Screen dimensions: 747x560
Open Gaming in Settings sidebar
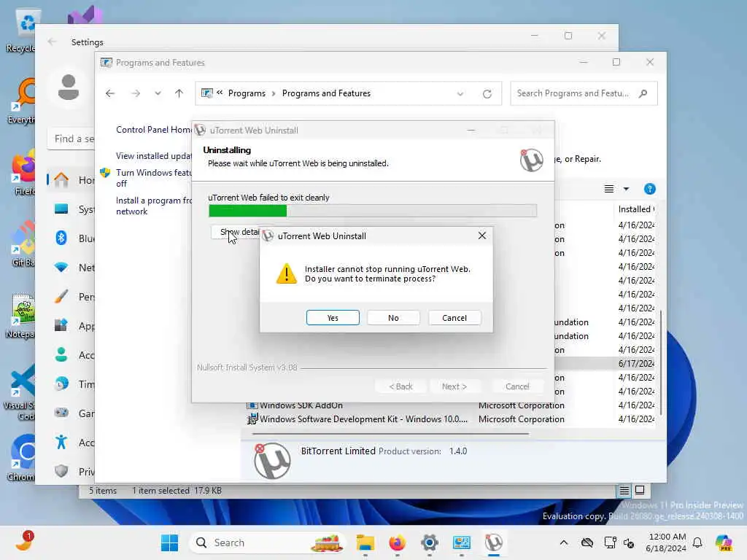tap(71, 413)
